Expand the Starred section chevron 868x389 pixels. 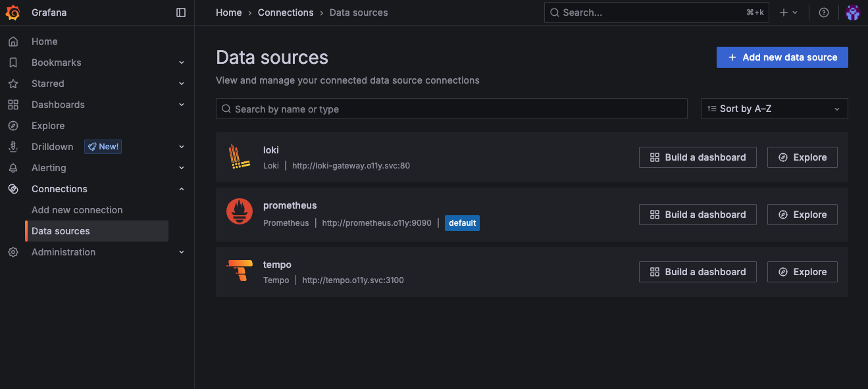[182, 84]
